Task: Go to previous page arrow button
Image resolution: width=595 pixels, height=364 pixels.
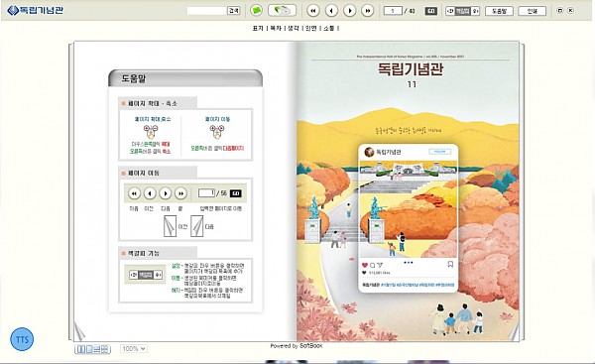Action: coord(331,11)
